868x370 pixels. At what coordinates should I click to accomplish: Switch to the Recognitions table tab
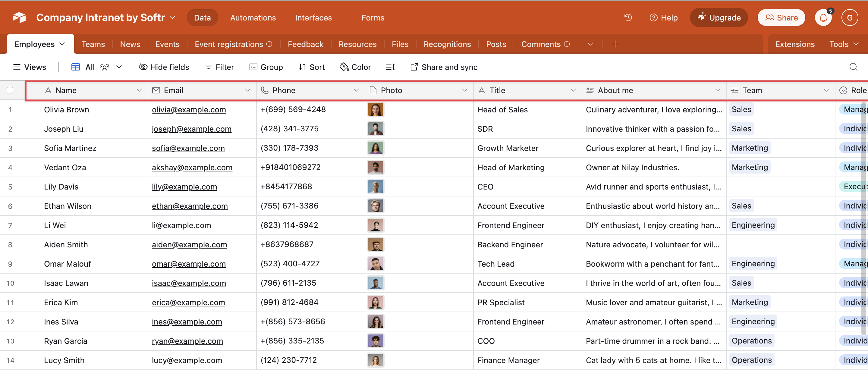pos(447,44)
